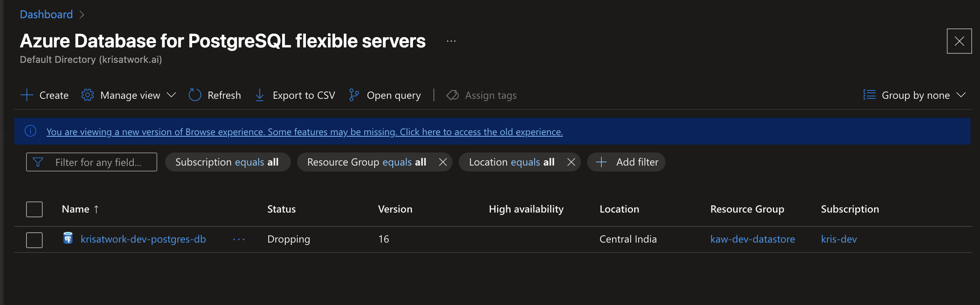This screenshot has width=980, height=305.
Task: Click the Add filter plus icon
Action: point(601,162)
